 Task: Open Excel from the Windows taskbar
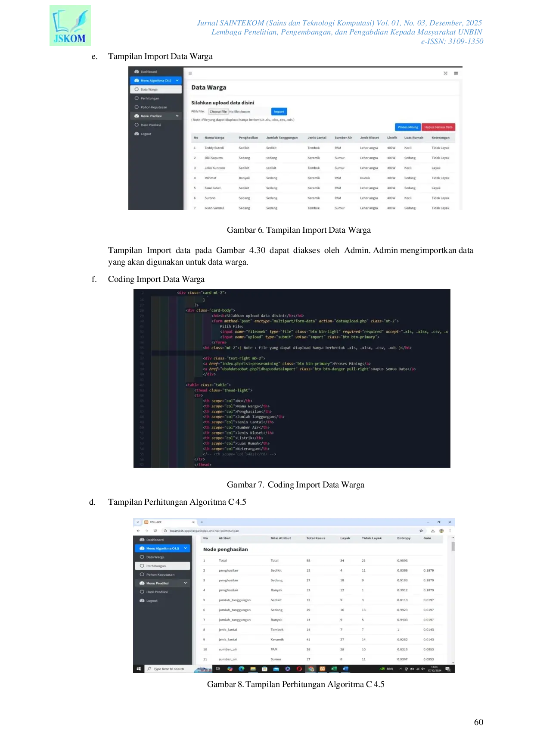click(x=334, y=669)
